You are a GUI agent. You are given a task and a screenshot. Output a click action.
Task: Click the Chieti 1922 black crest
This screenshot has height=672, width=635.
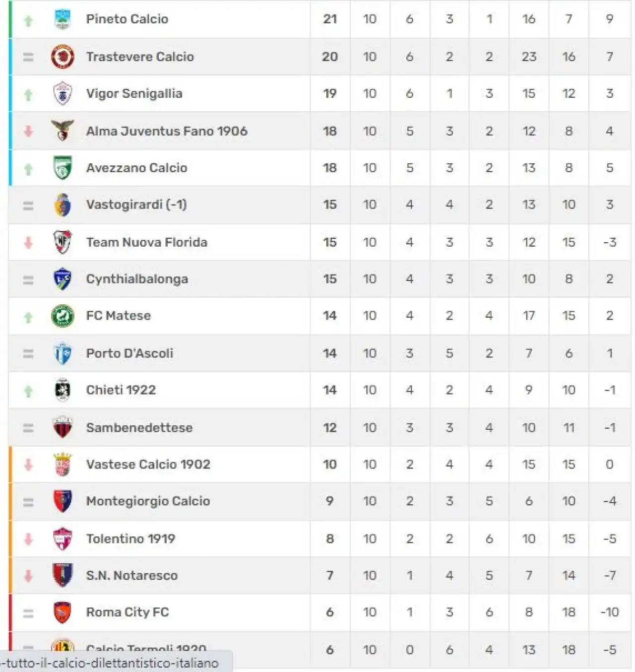[x=63, y=390]
